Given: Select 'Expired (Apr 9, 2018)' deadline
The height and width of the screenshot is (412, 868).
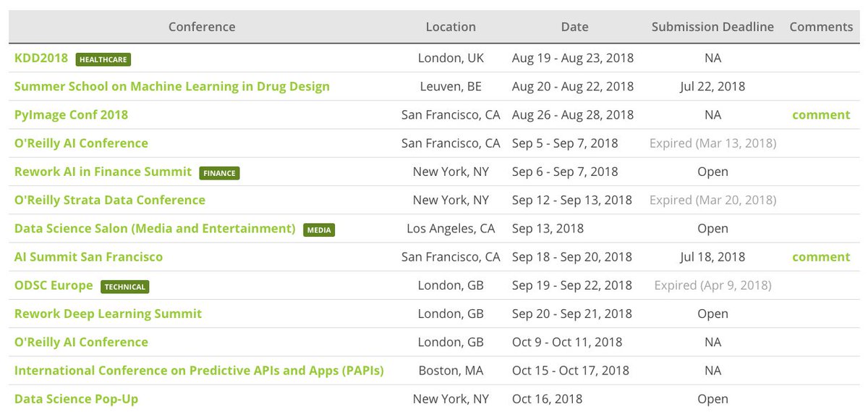Looking at the screenshot, I should coord(712,285).
